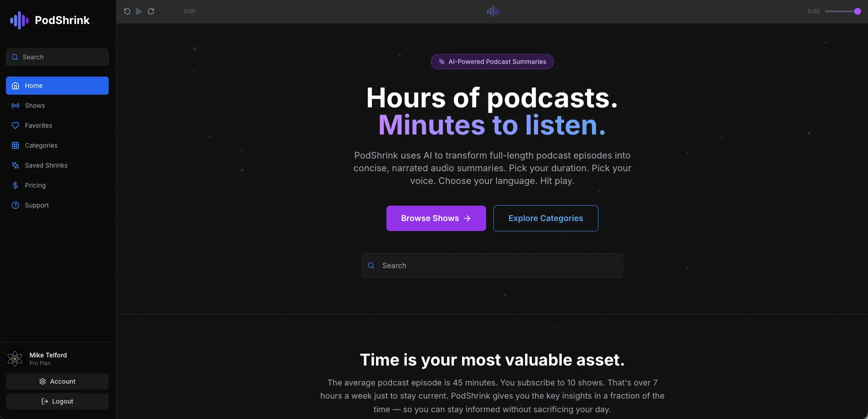The width and height of the screenshot is (868, 419).
Task: Open the Shows section
Action: coord(57,106)
